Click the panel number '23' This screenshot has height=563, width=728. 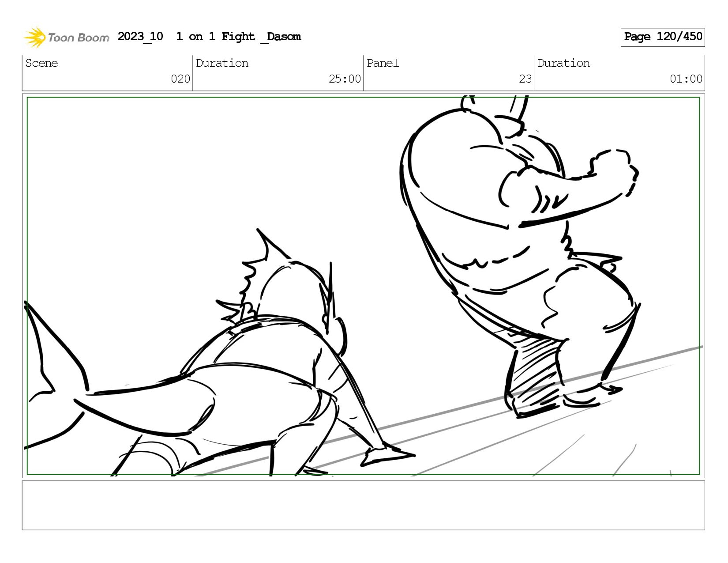pos(525,79)
